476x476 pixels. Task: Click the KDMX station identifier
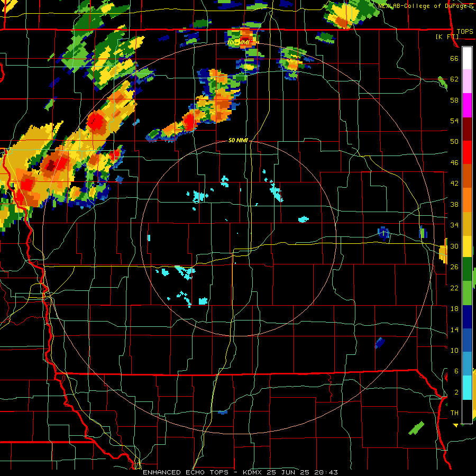pyautogui.click(x=253, y=472)
